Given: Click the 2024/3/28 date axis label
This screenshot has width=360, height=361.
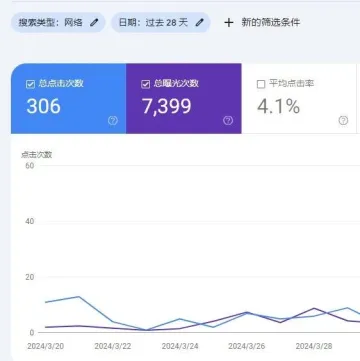Looking at the screenshot, I should [x=314, y=346].
